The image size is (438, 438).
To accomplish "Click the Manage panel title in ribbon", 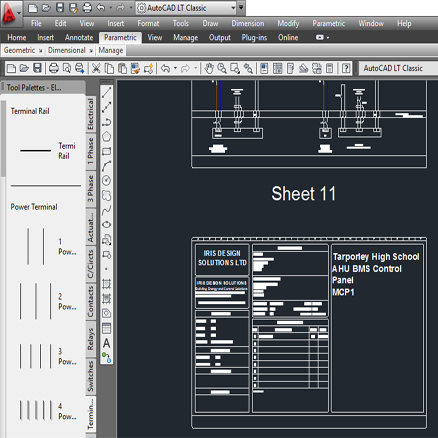I will [111, 50].
